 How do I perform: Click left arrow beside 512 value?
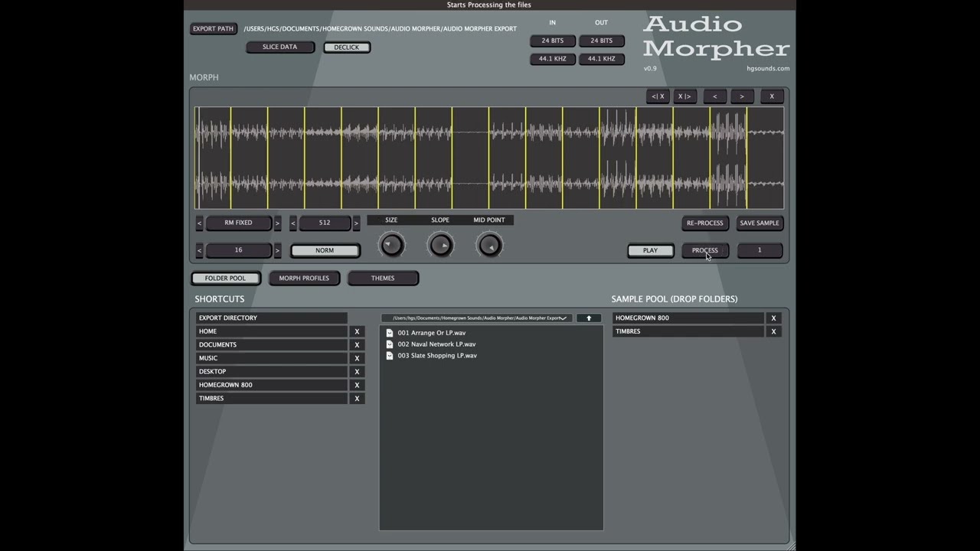click(293, 223)
